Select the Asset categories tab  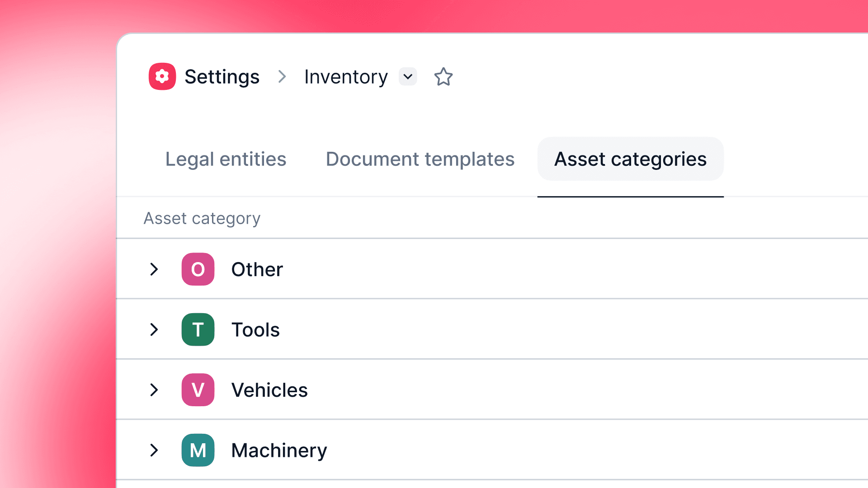(x=630, y=159)
